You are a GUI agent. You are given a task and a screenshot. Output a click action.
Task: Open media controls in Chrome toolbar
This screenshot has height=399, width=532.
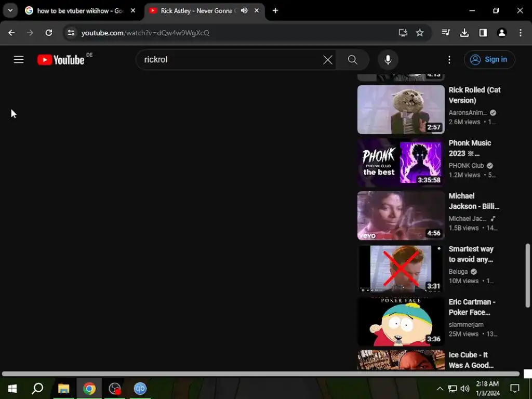tap(446, 33)
